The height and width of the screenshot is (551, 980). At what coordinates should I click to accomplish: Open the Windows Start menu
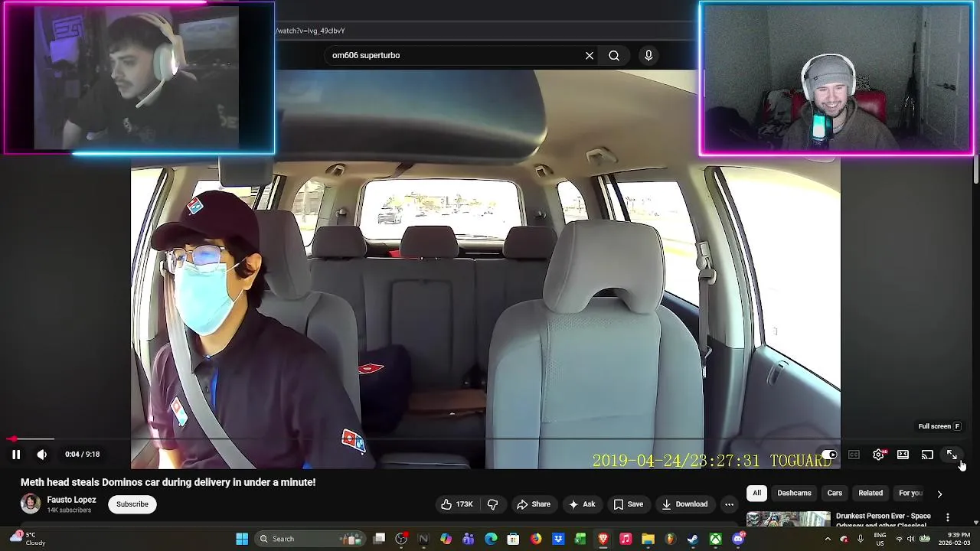point(242,539)
